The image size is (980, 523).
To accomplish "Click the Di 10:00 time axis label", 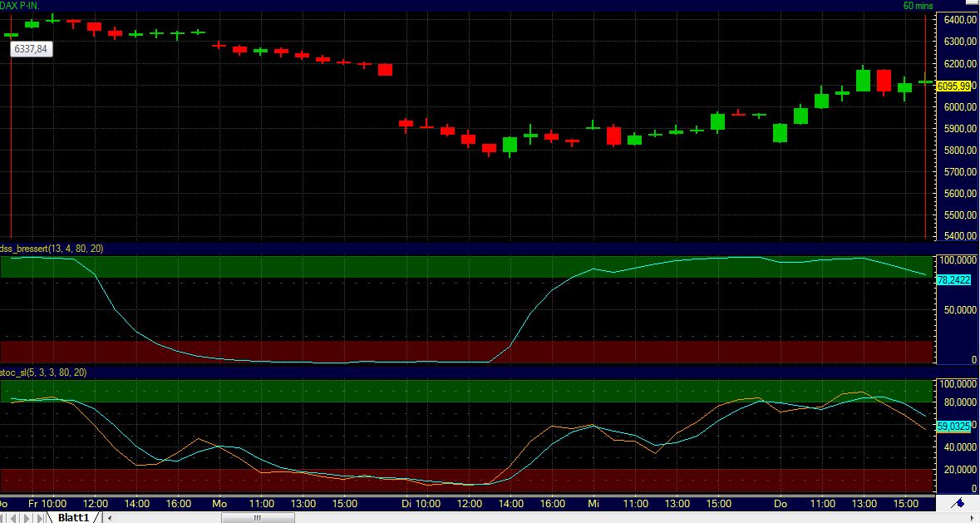I will (421, 504).
